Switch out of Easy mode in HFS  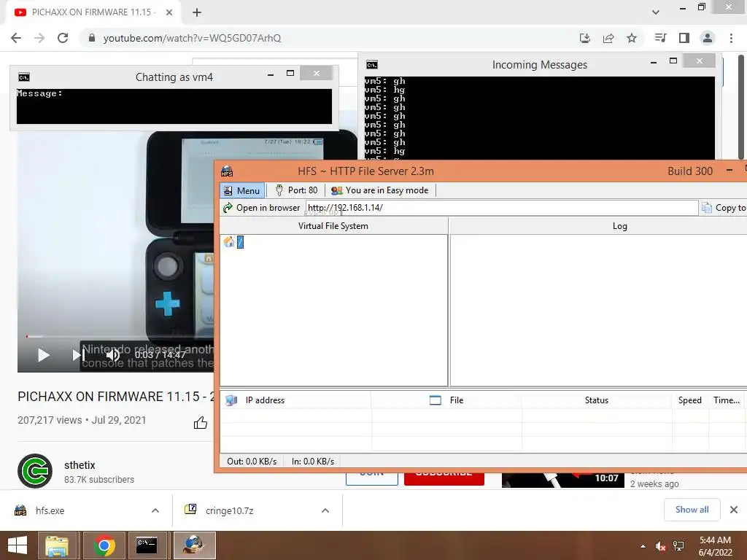[379, 190]
